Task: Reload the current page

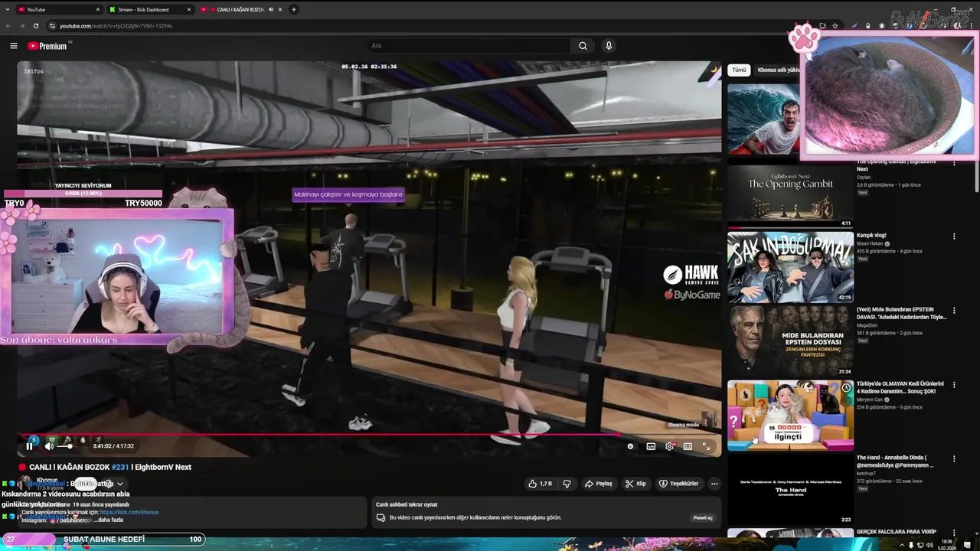Action: 35,26
